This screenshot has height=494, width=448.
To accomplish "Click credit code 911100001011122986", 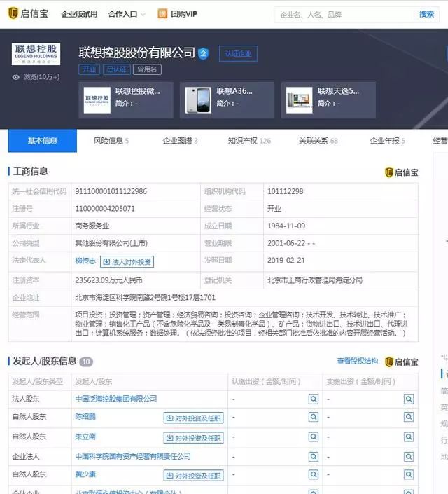I will (111, 191).
